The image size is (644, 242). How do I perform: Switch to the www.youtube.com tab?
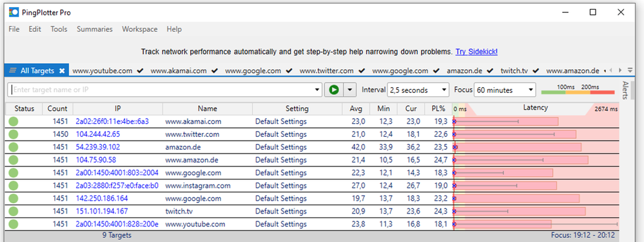pos(102,71)
